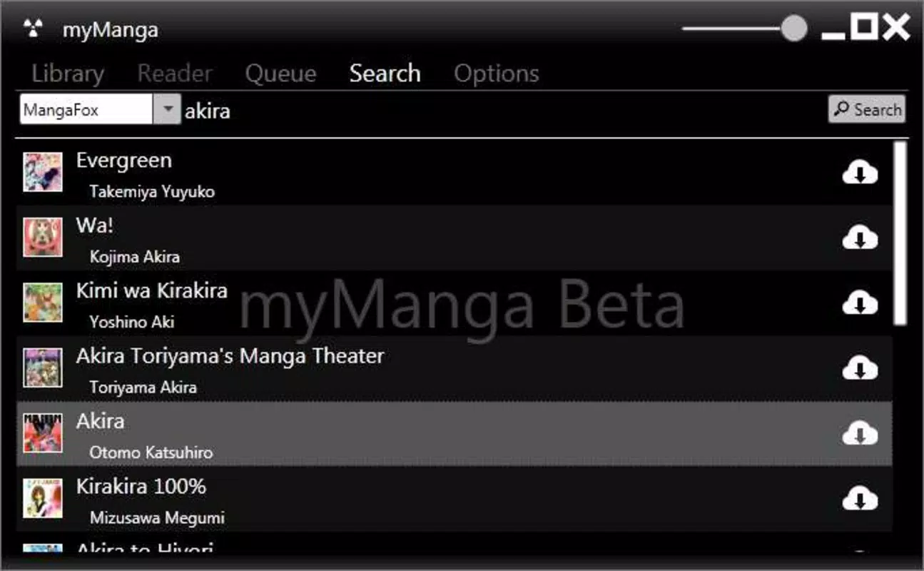
Task: Click author Yoshino Aki
Action: pyautogui.click(x=132, y=322)
